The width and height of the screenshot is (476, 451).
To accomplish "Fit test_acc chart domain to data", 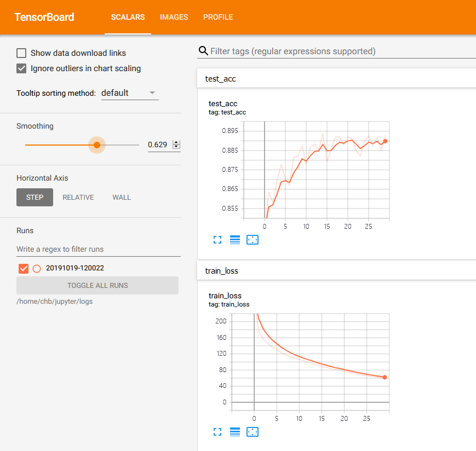I will tap(252, 240).
